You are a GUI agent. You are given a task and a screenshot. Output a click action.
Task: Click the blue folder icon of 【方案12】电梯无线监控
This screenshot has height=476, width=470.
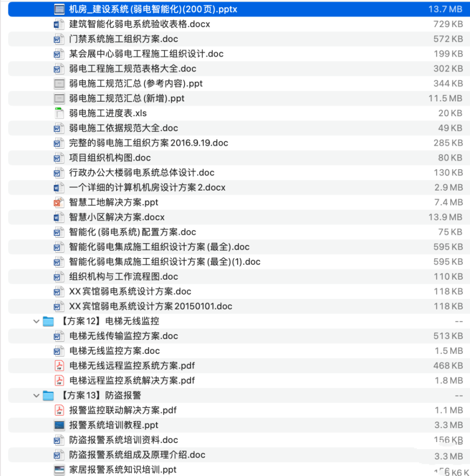pyautogui.click(x=48, y=321)
